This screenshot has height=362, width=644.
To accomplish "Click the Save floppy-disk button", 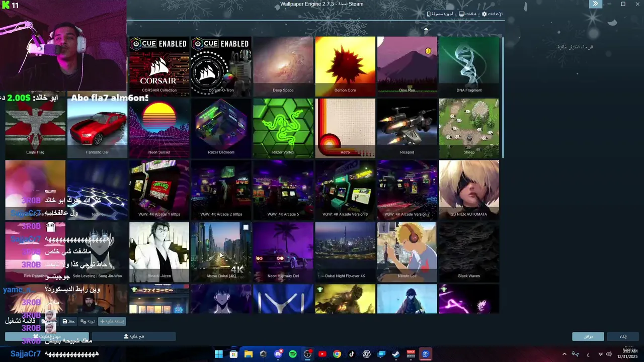I will (x=68, y=321).
